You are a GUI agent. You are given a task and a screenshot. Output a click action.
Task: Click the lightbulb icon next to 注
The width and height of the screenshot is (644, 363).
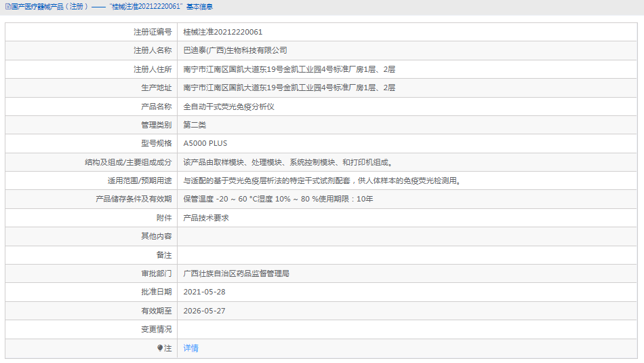pos(160,348)
